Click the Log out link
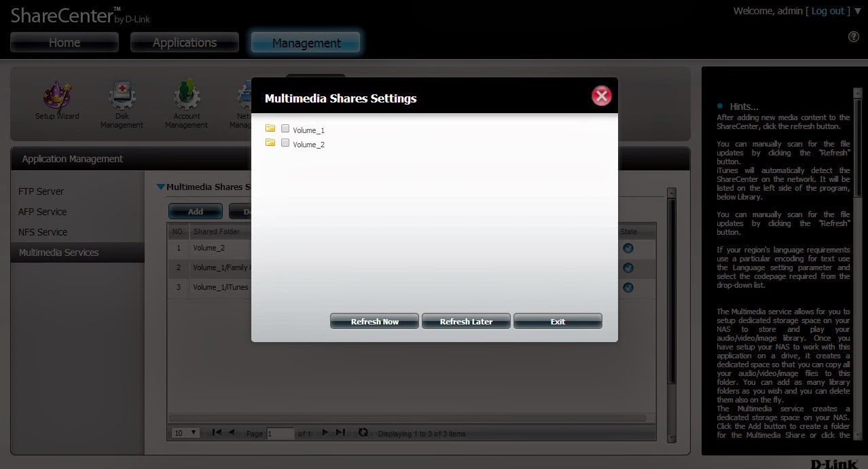The image size is (868, 469). [x=827, y=11]
